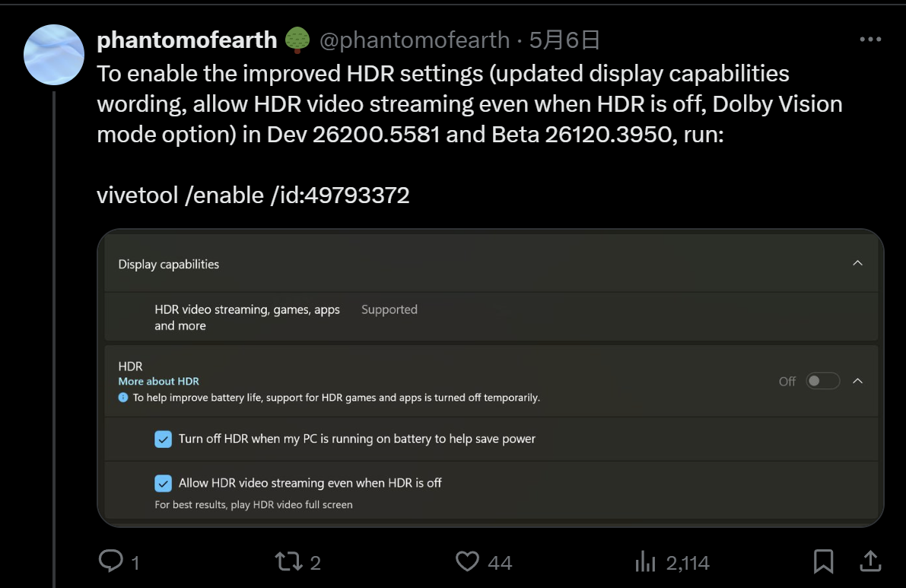Click the @phantomofearth handle
The height and width of the screenshot is (588, 906).
[x=415, y=40]
